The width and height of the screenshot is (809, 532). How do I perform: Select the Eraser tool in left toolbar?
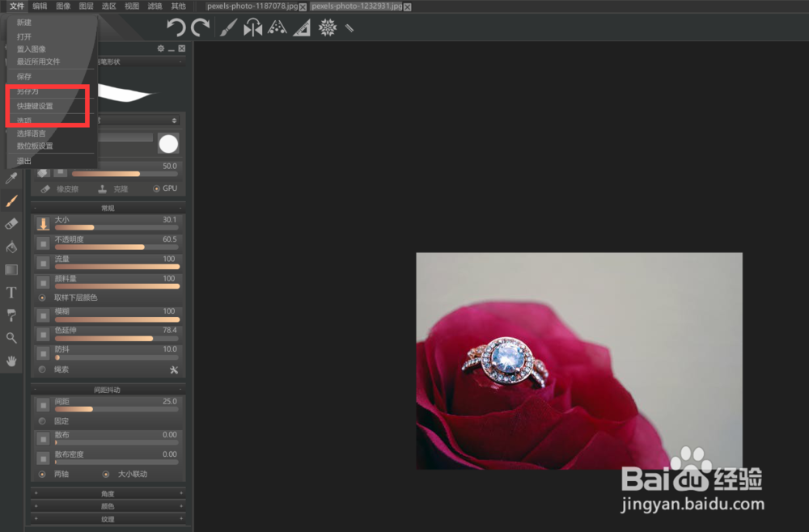point(11,224)
